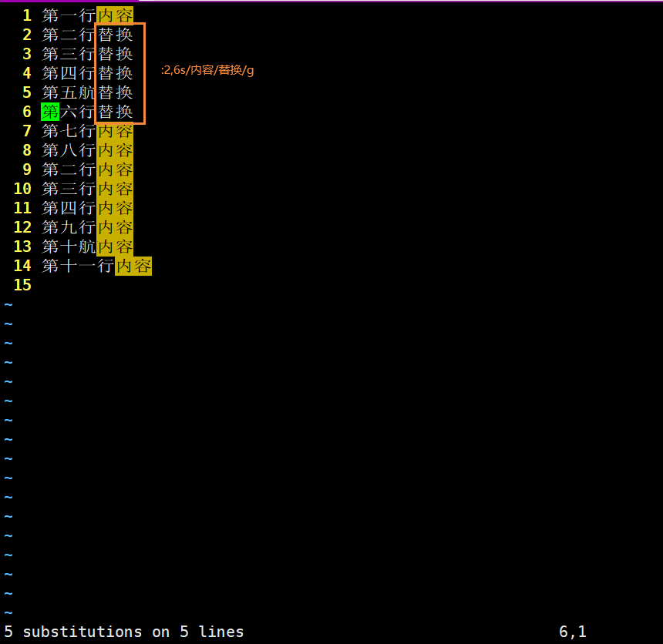Click line number 9 in the gutter

(27, 169)
